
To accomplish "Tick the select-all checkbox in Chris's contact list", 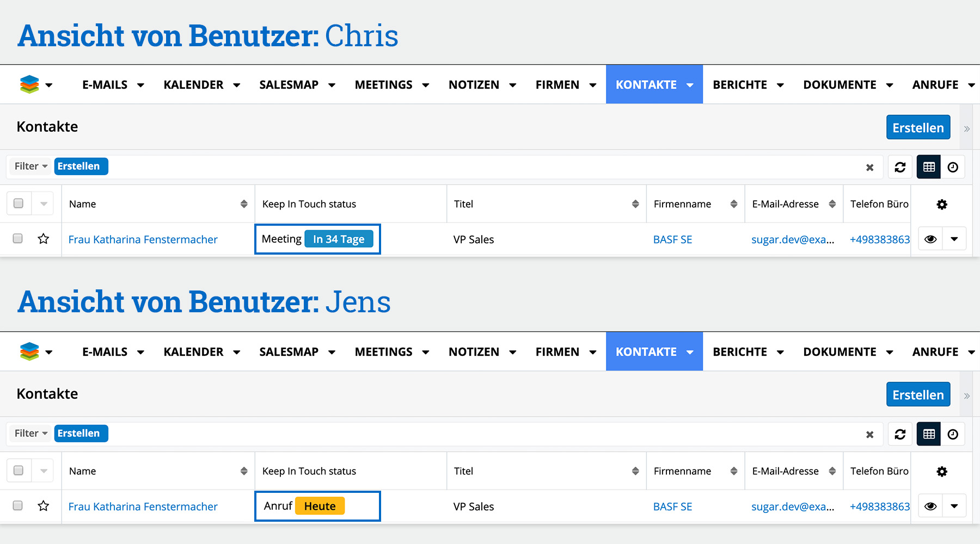I will 19,203.
